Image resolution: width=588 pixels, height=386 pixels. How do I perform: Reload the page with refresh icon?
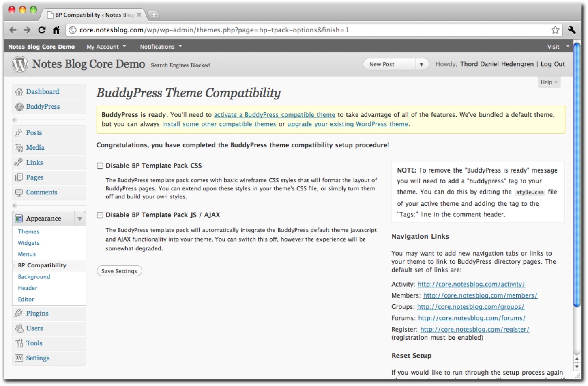(42, 30)
